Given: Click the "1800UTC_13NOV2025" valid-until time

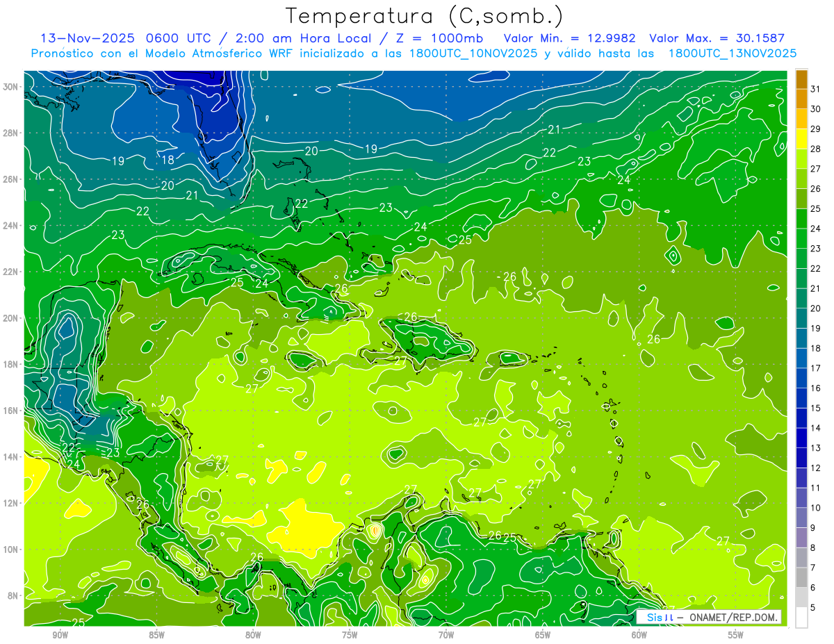Looking at the screenshot, I should [732, 53].
